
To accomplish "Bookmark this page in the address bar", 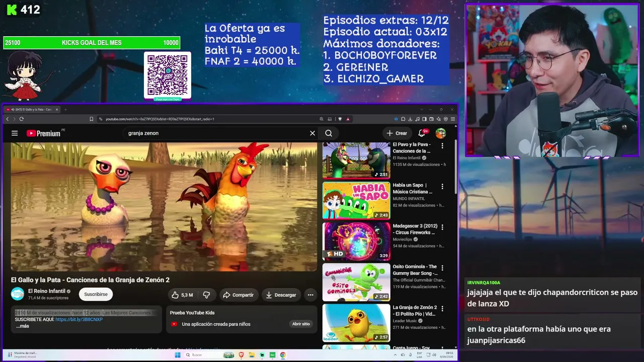I will (x=91, y=119).
